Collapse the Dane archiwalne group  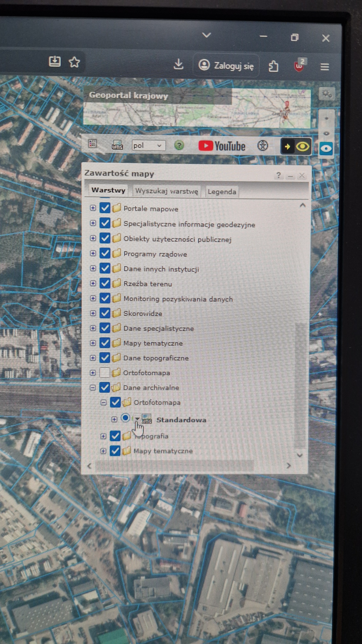93,388
